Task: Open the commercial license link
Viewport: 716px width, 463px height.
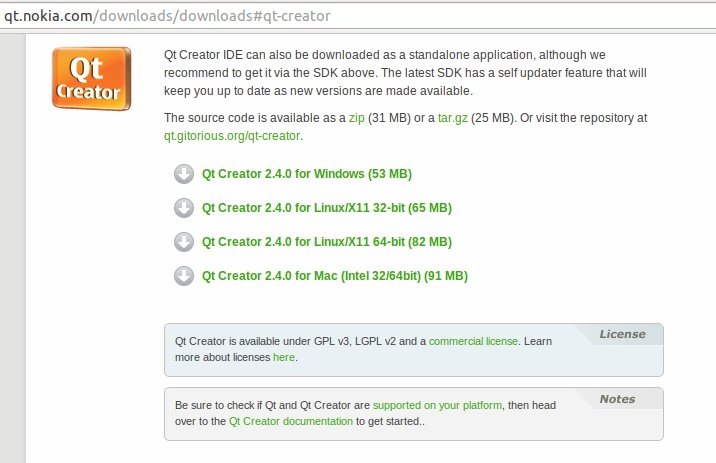Action: (473, 341)
